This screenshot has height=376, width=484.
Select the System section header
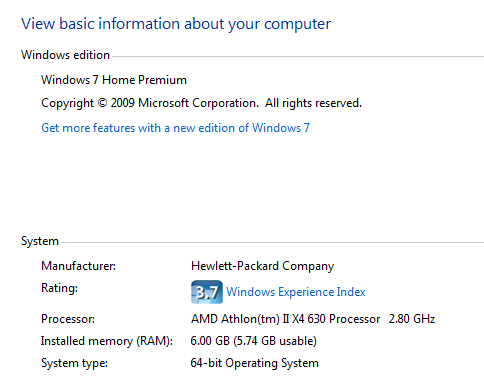(x=40, y=241)
